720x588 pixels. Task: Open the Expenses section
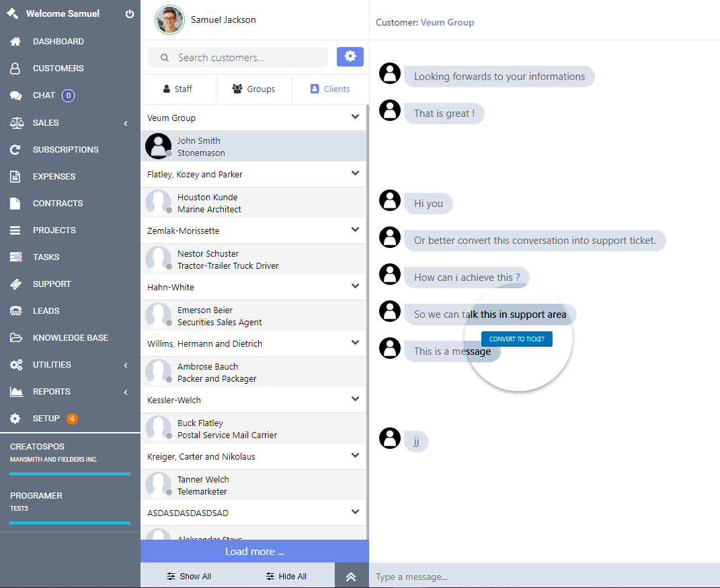click(54, 176)
